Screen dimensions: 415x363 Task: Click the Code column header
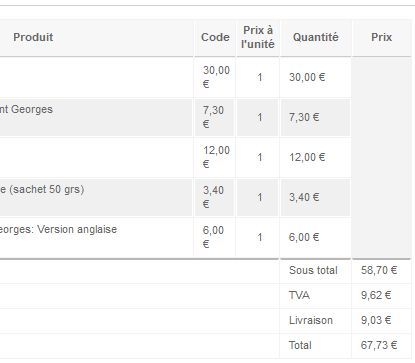point(215,37)
